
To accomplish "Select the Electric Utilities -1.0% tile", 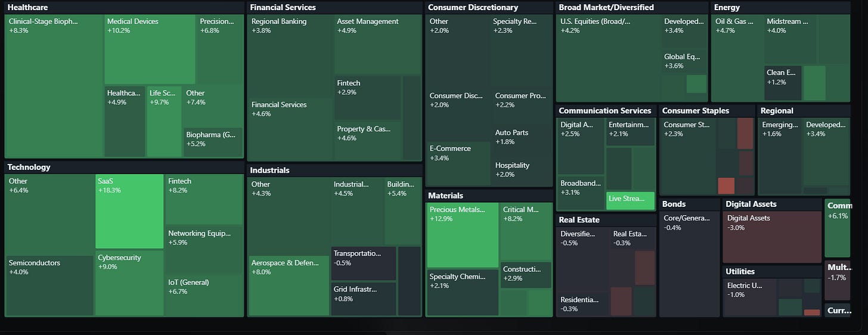I will [x=749, y=297].
